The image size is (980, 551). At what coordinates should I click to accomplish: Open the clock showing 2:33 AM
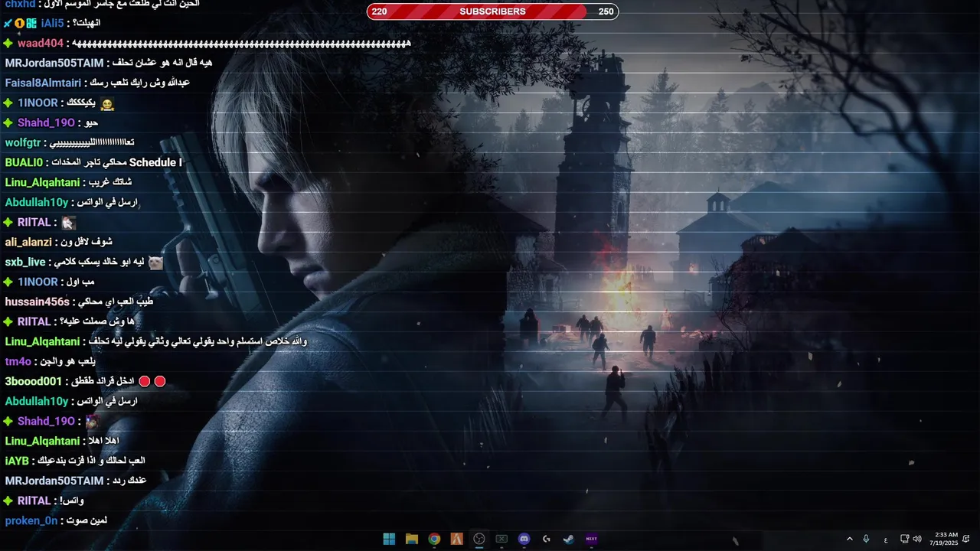pyautogui.click(x=943, y=539)
